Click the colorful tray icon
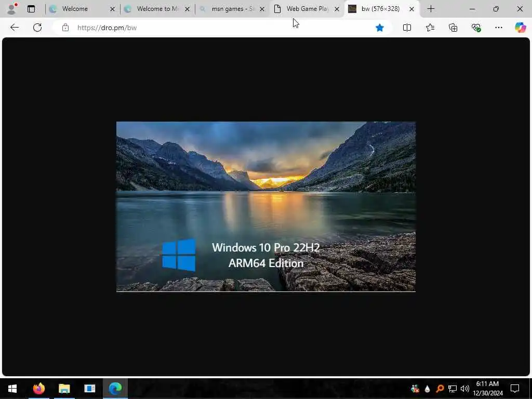The image size is (532, 399). (x=415, y=389)
